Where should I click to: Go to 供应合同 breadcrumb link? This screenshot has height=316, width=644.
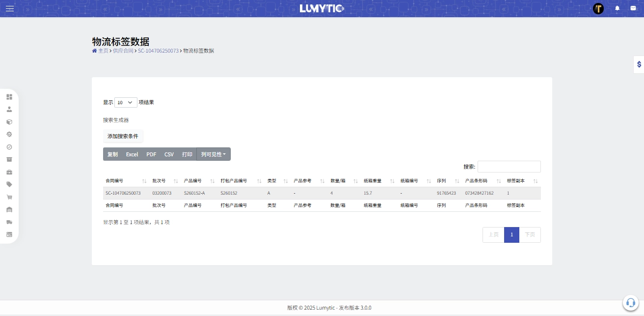point(123,51)
